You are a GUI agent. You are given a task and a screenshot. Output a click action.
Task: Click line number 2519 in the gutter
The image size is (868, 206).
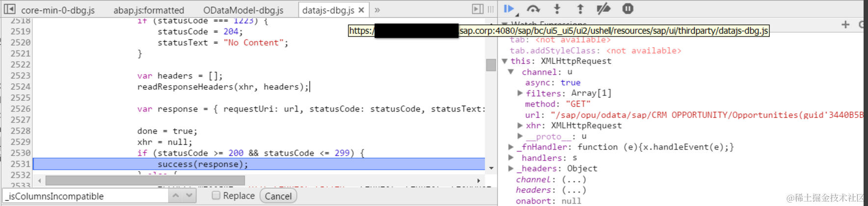pos(21,31)
